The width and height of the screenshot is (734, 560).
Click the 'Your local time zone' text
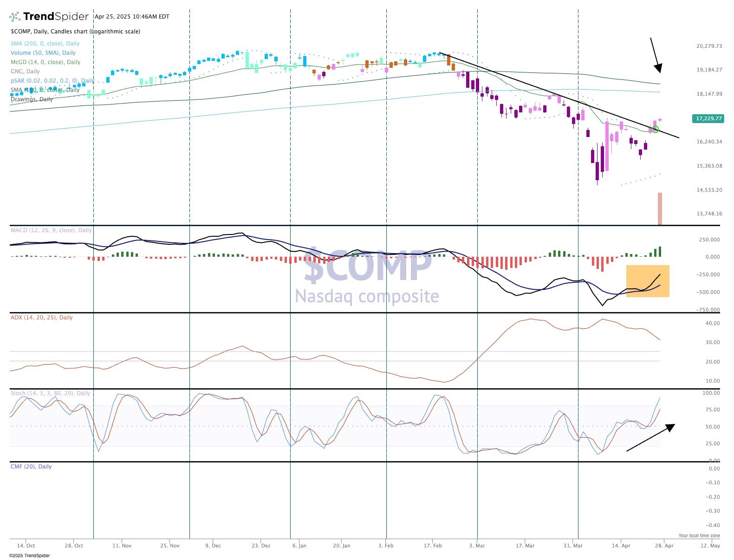click(x=699, y=535)
